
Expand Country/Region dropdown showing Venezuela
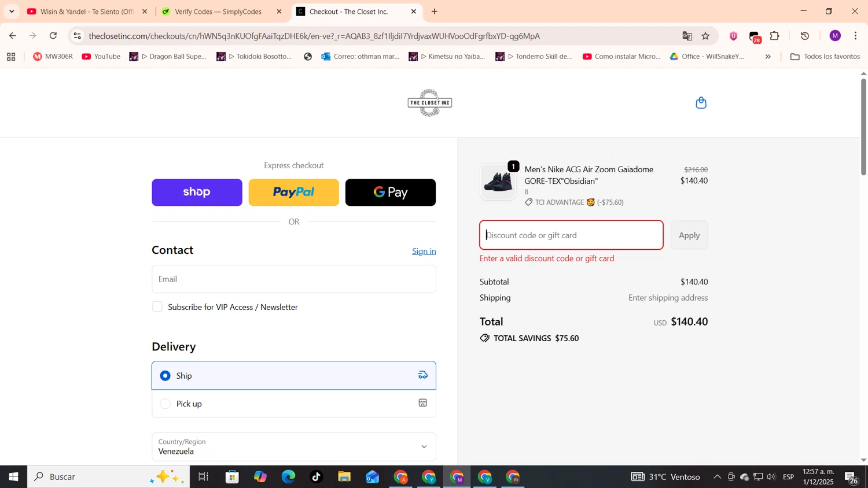(x=293, y=446)
